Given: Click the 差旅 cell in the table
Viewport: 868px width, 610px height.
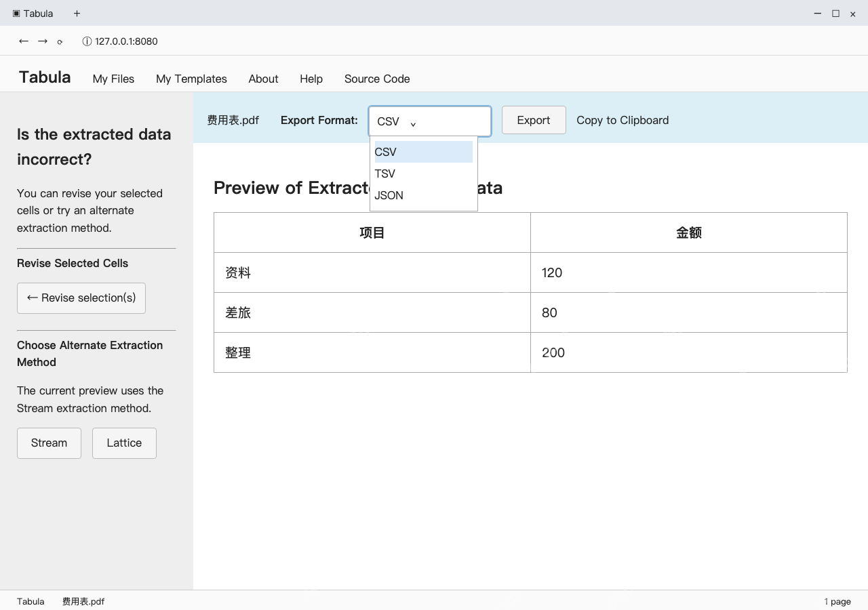Looking at the screenshot, I should 372,312.
